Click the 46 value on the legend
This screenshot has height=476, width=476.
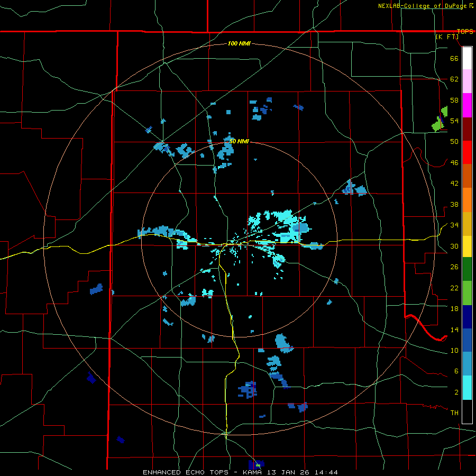coord(454,163)
